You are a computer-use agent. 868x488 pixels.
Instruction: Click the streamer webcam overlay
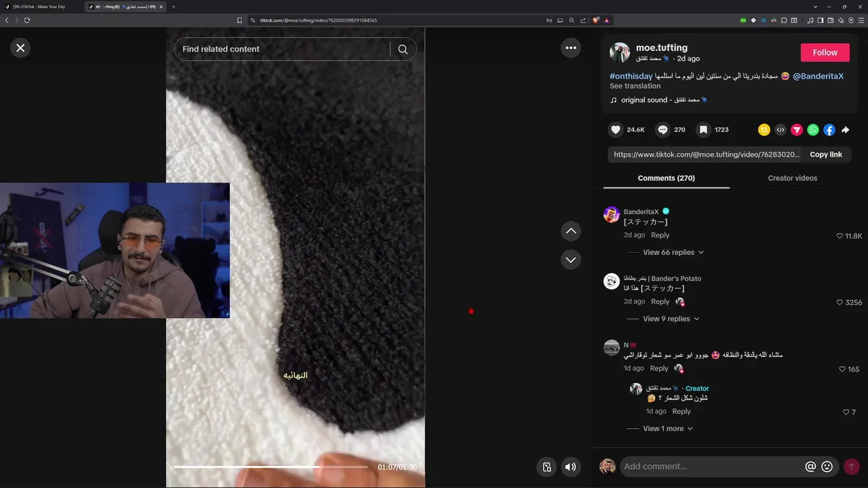pos(115,250)
